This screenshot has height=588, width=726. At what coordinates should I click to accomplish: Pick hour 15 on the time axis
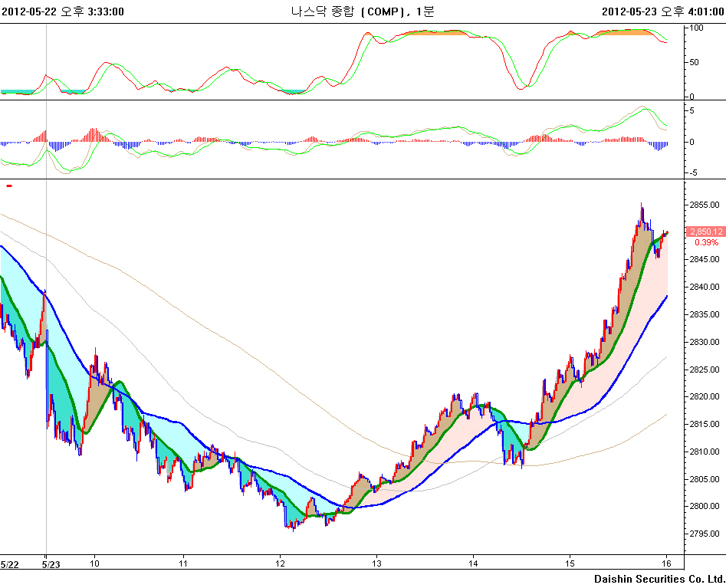tap(570, 563)
